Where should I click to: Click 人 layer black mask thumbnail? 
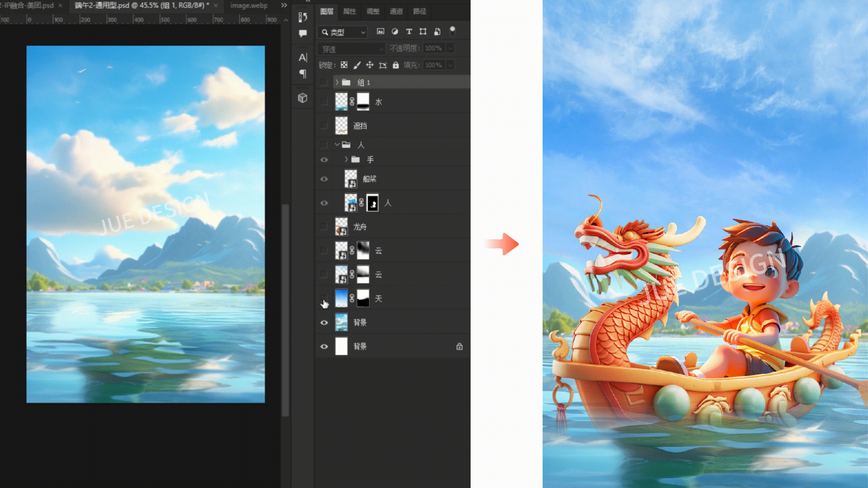[x=372, y=203]
